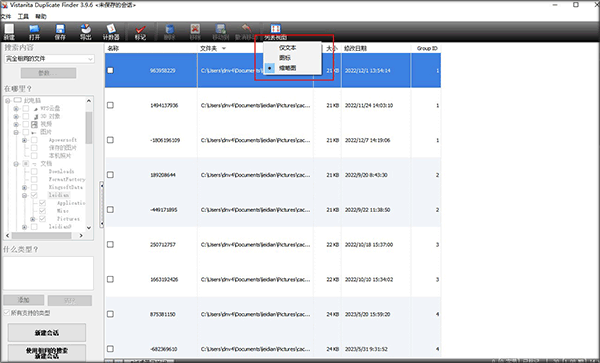Open the 完全相同的文件 search type dropdown
Image resolution: width=600 pixels, height=363 pixels.
coord(49,59)
